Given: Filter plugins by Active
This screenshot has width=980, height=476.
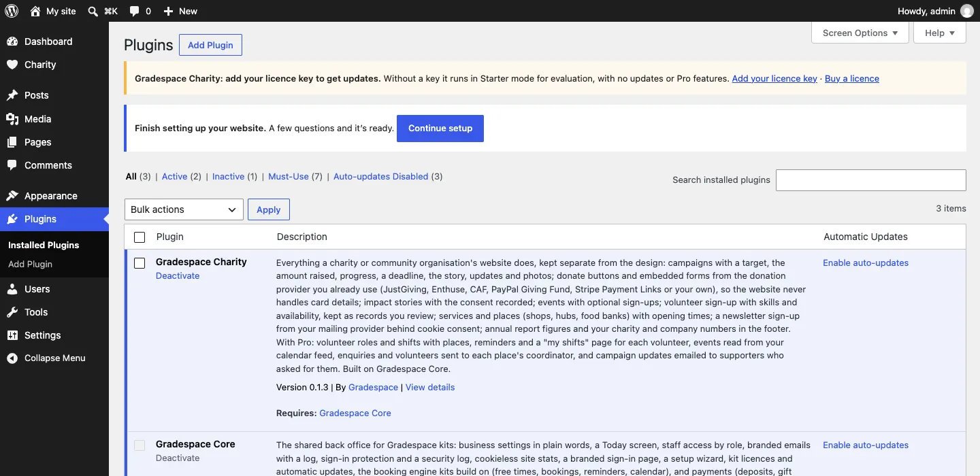Looking at the screenshot, I should (174, 176).
